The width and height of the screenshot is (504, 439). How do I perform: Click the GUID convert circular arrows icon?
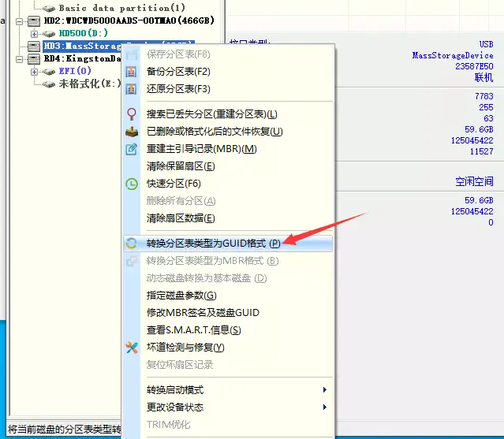[132, 244]
